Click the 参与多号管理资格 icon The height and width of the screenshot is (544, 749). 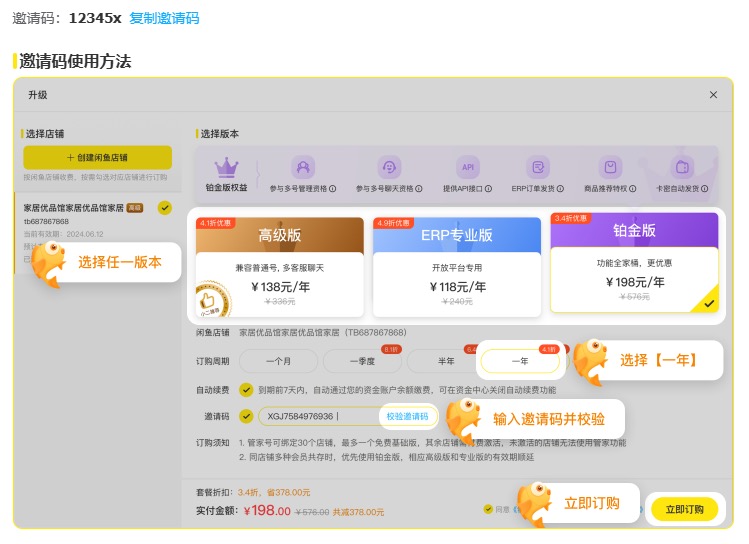[303, 167]
